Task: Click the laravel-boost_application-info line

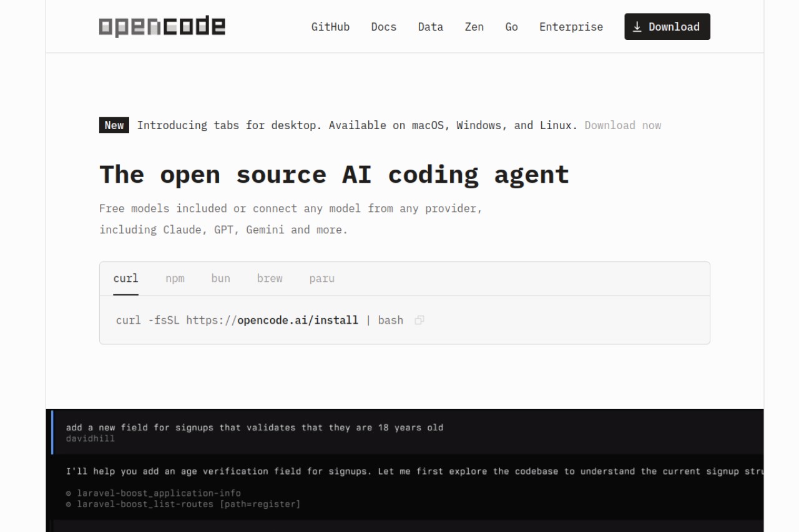Action: (x=153, y=493)
